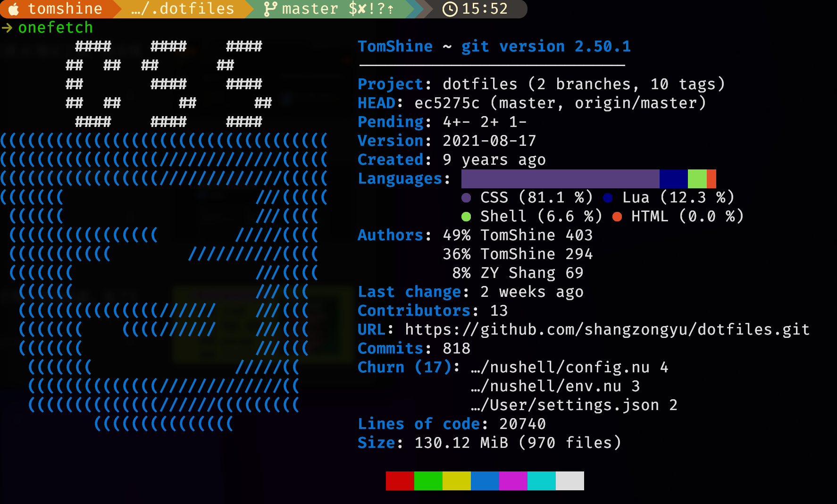Screen dimensions: 837x504
Task: Click author row '36% TomShine 294'
Action: point(518,254)
